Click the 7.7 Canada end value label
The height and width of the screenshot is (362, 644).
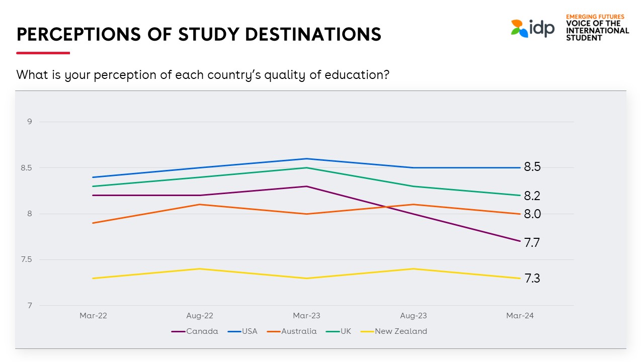(532, 243)
